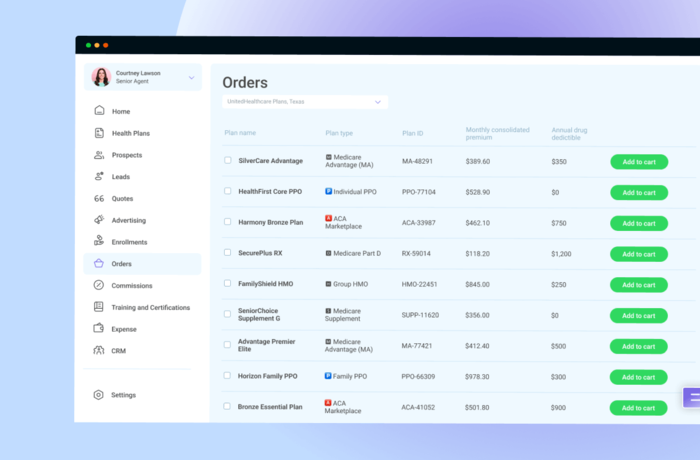Click the Health Plans document icon
Viewport: 700px width, 460px height.
(x=99, y=133)
